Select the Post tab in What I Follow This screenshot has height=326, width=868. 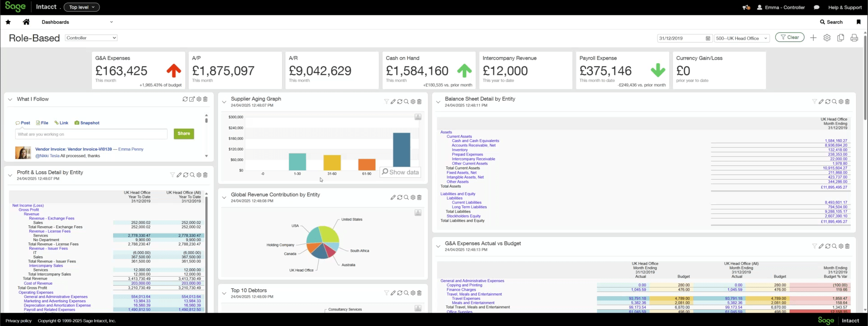click(23, 123)
